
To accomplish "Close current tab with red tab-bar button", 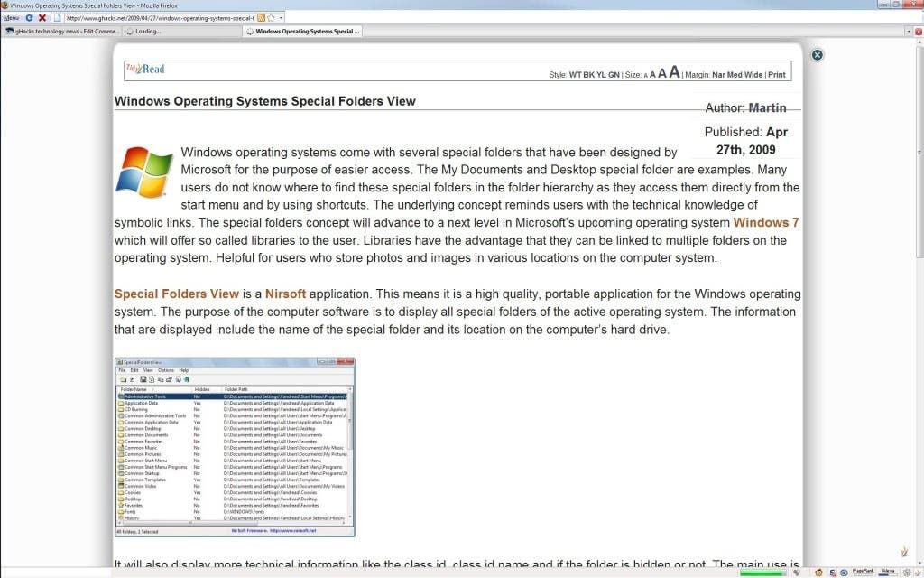I will 918,32.
